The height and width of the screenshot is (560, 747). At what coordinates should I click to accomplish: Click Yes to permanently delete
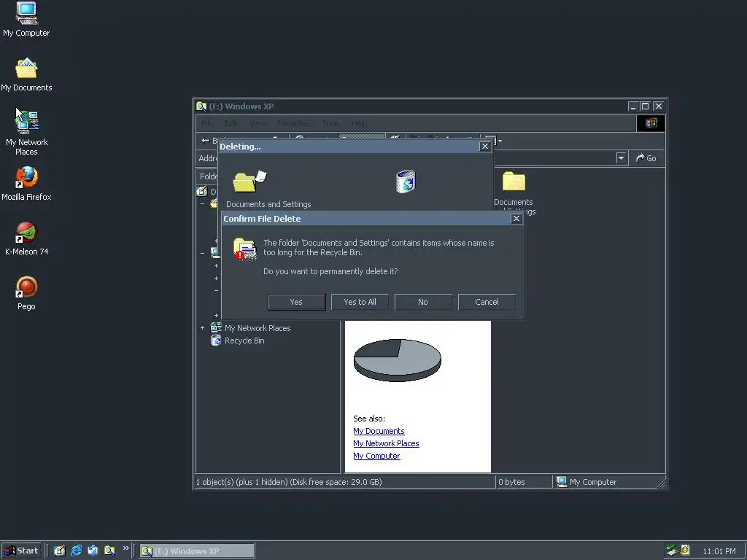[x=296, y=302]
